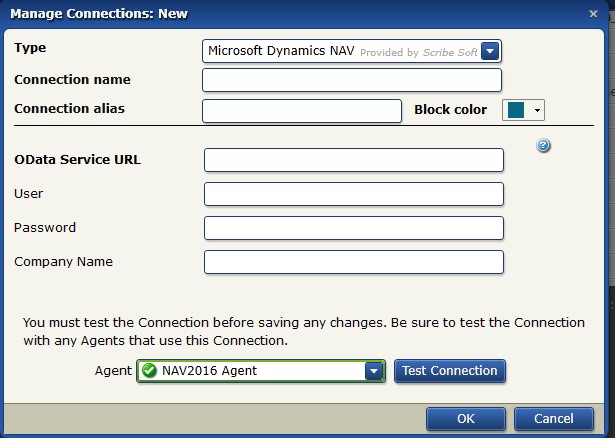Open the Agent dropdown arrow
This screenshot has width=615, height=438.
tap(374, 371)
